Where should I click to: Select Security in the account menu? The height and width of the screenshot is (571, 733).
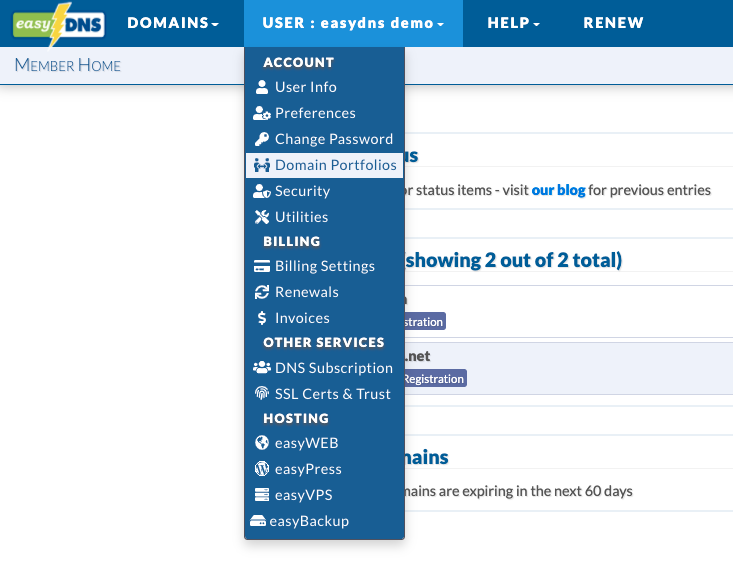[324, 191]
